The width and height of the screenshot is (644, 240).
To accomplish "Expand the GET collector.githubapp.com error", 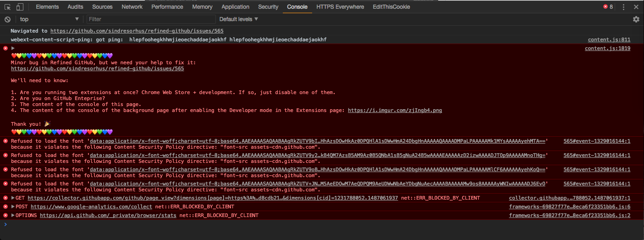I will coord(13,198).
